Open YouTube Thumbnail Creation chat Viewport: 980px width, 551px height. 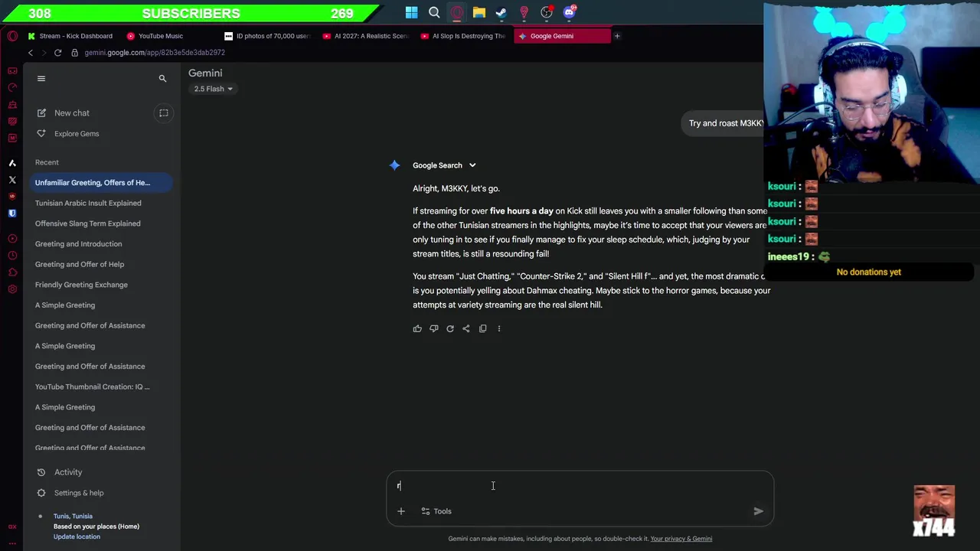point(92,387)
